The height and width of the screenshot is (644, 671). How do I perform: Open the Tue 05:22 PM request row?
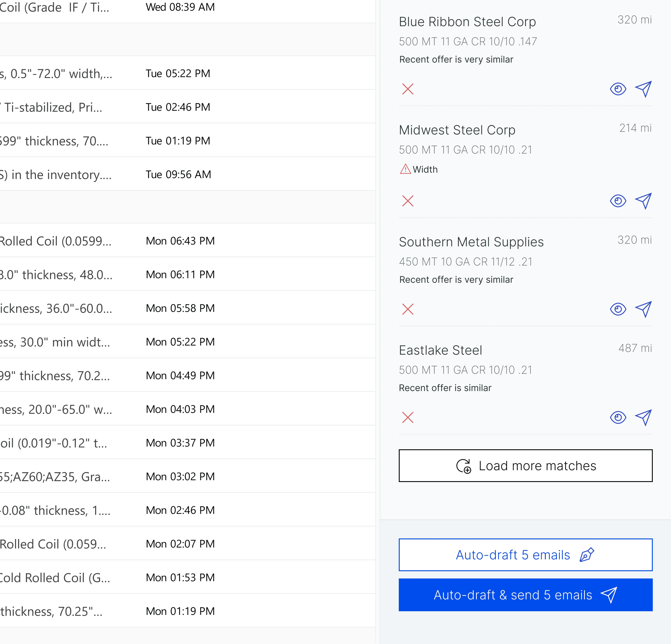click(137, 73)
